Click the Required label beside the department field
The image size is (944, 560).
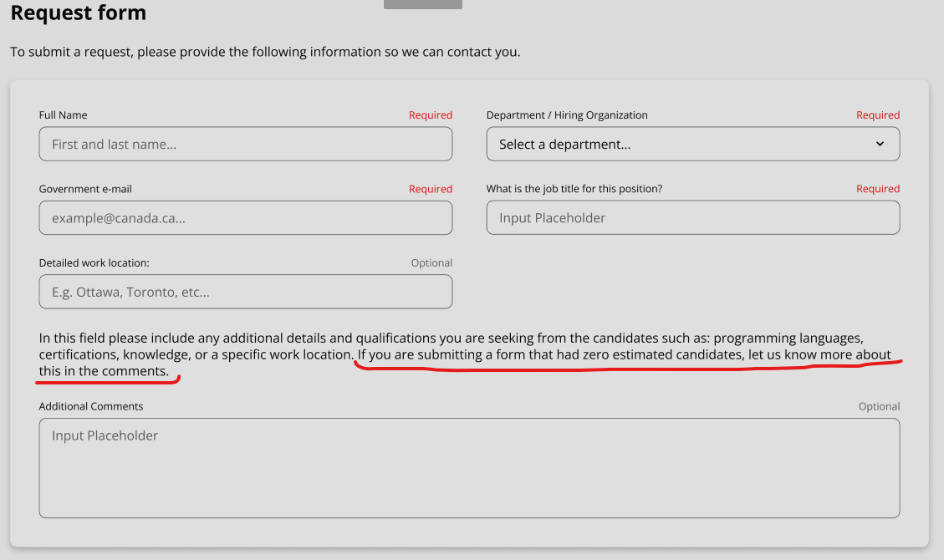[878, 115]
